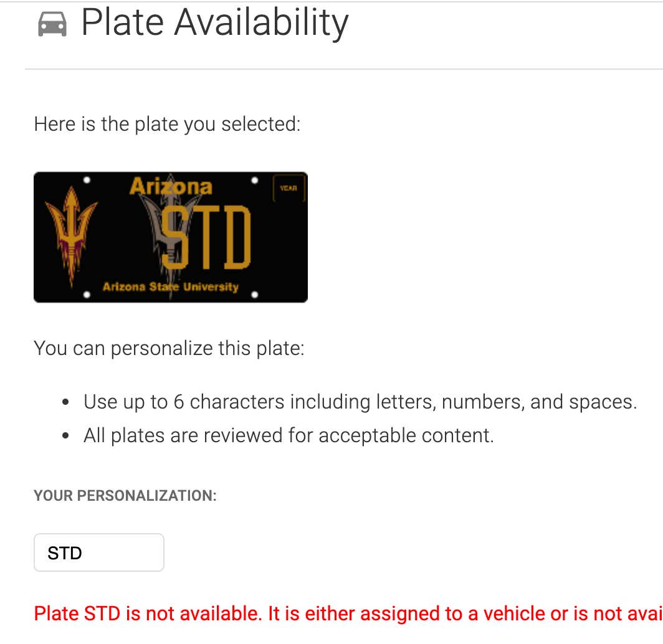Click the top-right bolt hole on the plate
Image resolution: width=663 pixels, height=644 pixels.
pyautogui.click(x=254, y=181)
